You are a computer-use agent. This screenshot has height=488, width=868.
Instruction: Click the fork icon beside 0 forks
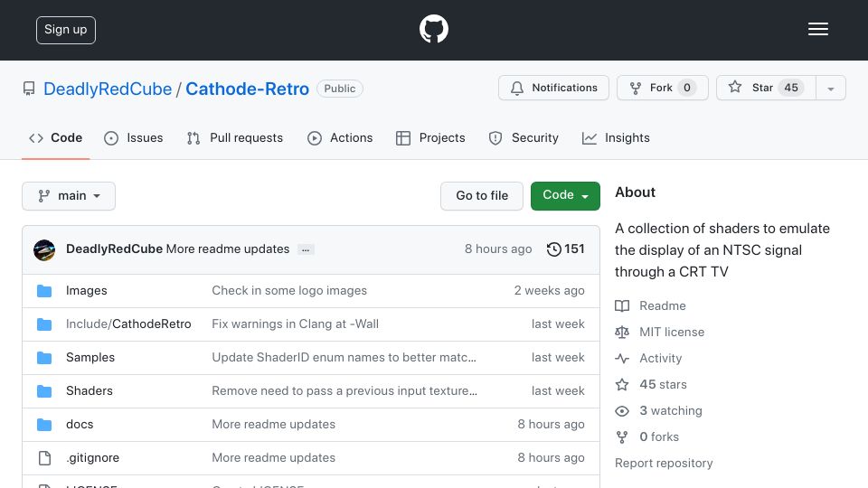click(622, 437)
